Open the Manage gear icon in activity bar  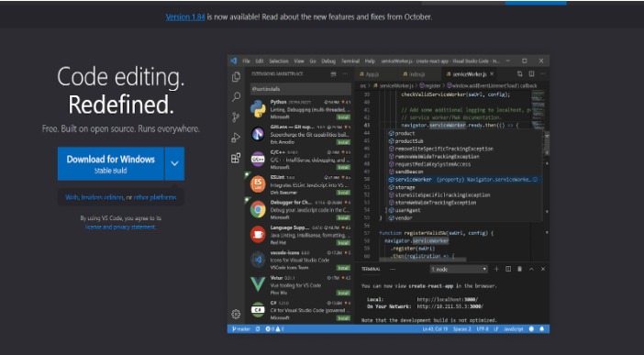click(x=236, y=314)
